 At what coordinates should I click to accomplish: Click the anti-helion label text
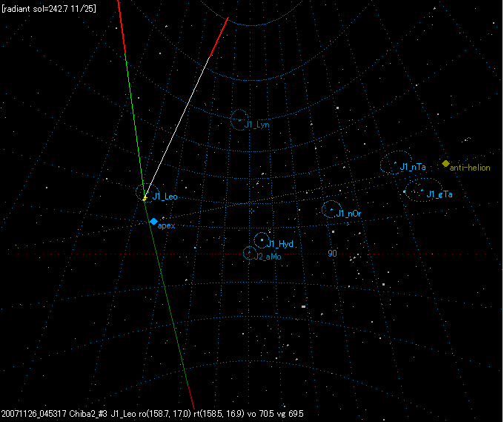click(x=470, y=168)
